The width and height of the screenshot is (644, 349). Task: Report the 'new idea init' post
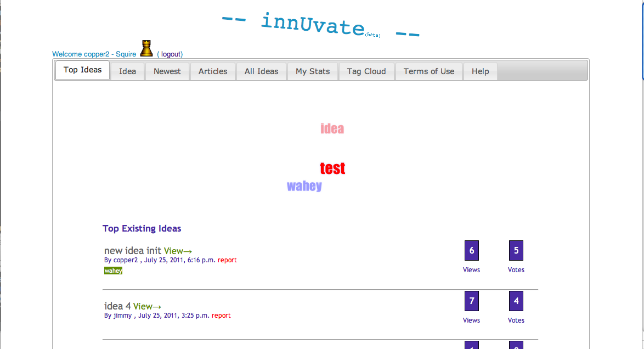coord(227,260)
